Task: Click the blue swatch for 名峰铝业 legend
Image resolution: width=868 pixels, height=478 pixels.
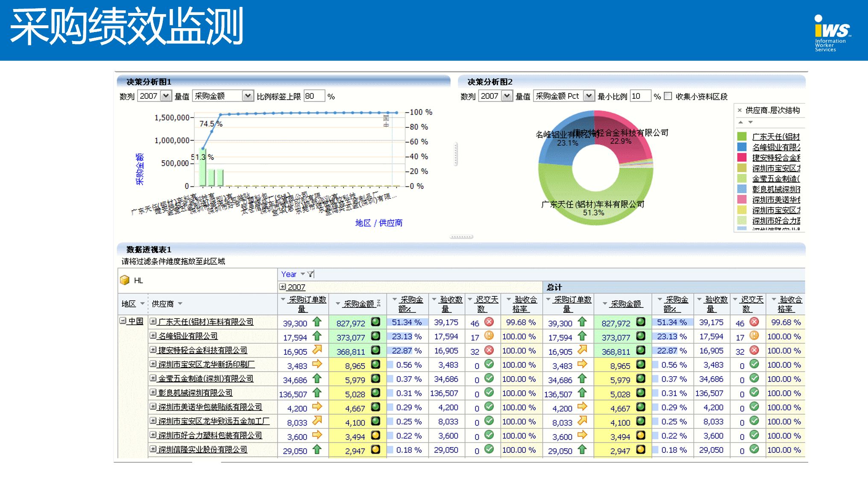Action: pyautogui.click(x=742, y=147)
